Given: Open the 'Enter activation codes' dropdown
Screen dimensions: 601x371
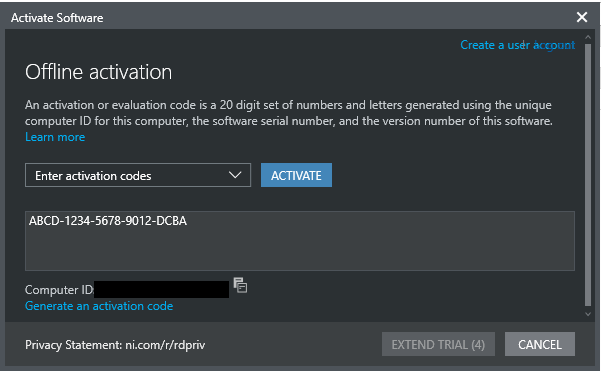Looking at the screenshot, I should tap(138, 175).
